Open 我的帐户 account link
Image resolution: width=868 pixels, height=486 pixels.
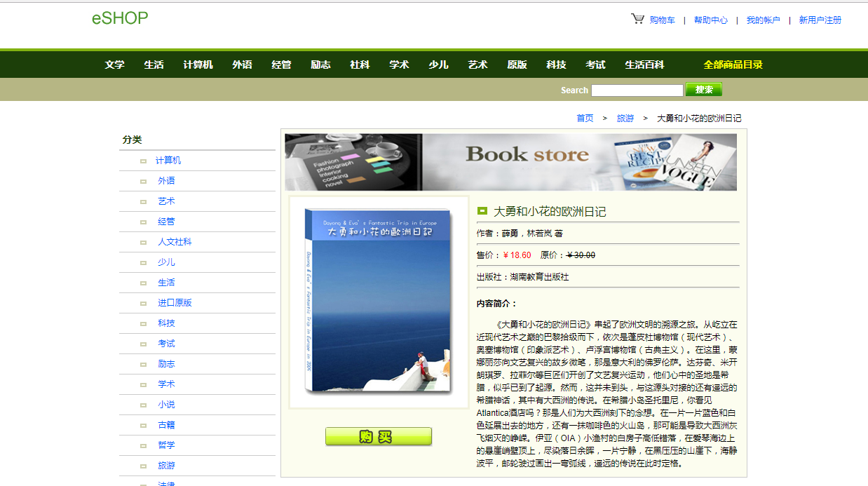(763, 20)
